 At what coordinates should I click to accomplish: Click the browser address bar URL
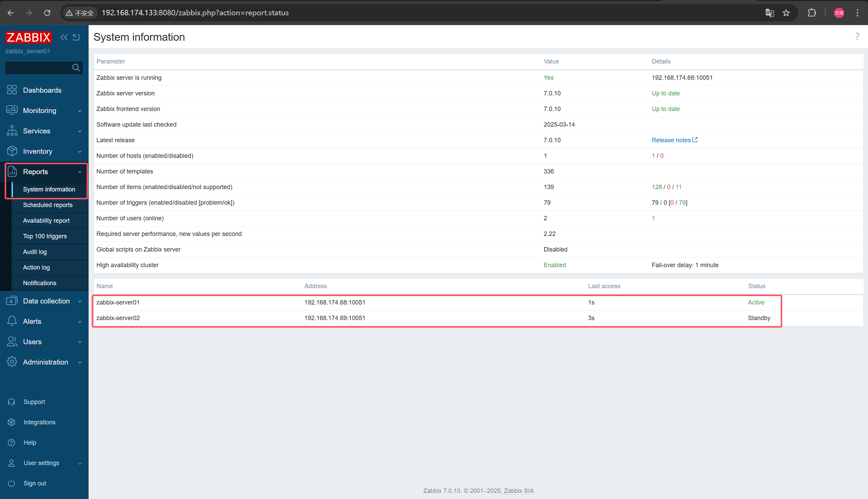click(195, 13)
